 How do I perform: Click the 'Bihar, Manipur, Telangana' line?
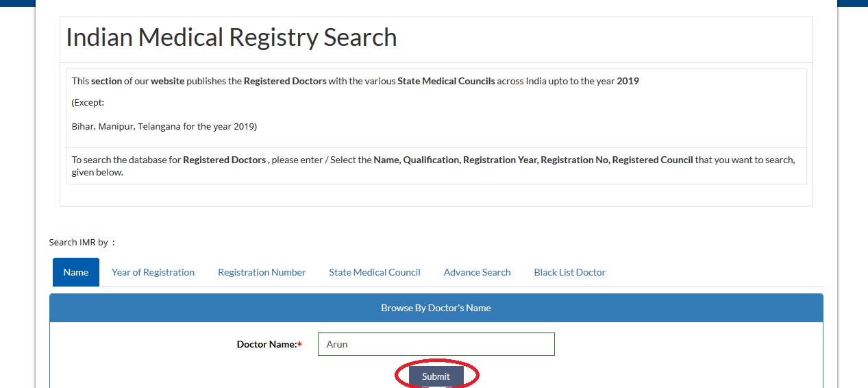click(x=164, y=126)
